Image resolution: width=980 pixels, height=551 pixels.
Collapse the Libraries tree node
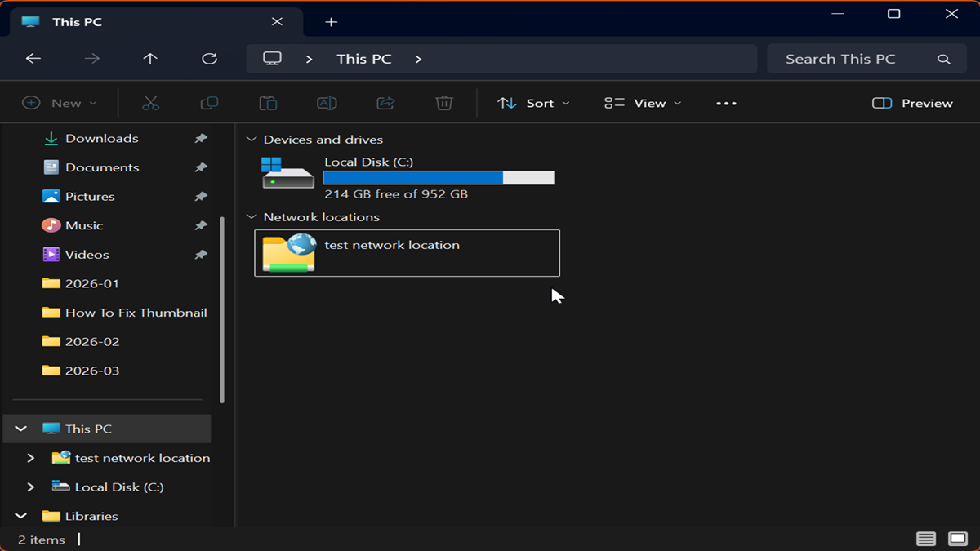pyautogui.click(x=21, y=516)
